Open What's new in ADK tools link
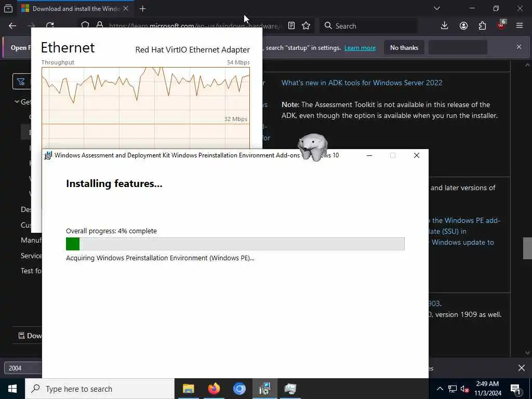The width and height of the screenshot is (532, 399). [x=362, y=83]
